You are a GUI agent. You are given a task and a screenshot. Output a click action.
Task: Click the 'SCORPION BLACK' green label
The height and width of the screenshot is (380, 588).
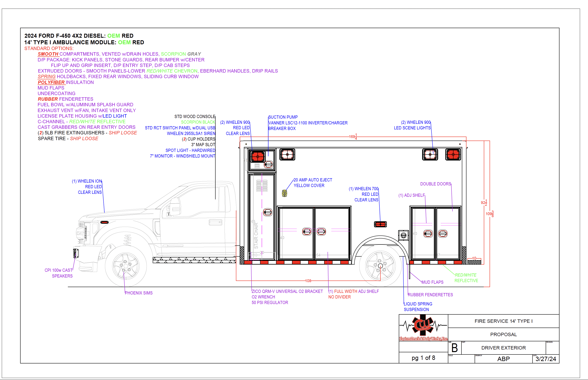coord(198,122)
